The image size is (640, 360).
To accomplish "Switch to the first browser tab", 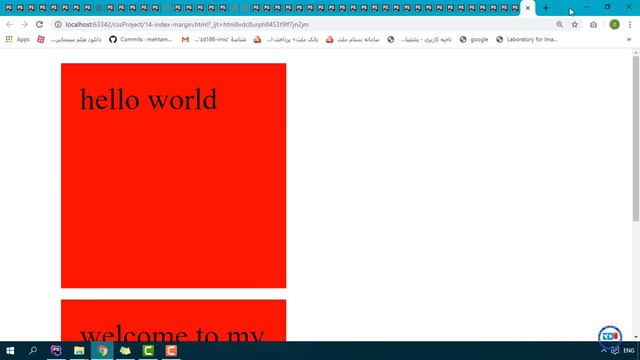I will 9,8.
